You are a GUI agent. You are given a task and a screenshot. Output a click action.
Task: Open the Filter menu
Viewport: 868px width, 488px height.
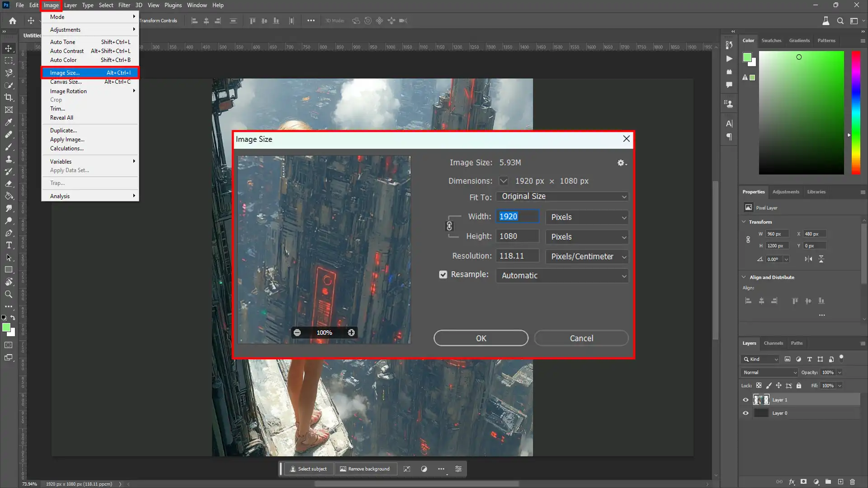click(124, 5)
